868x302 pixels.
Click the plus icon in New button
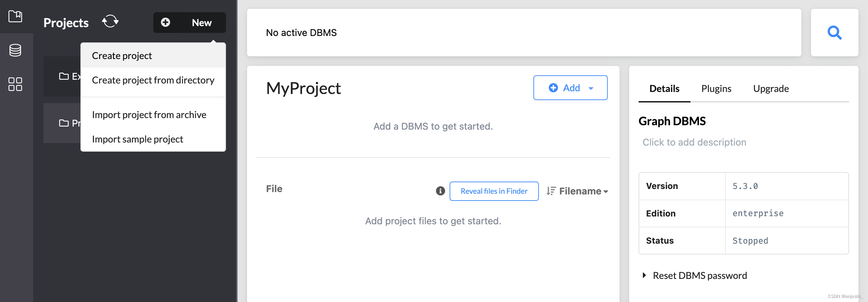click(166, 22)
